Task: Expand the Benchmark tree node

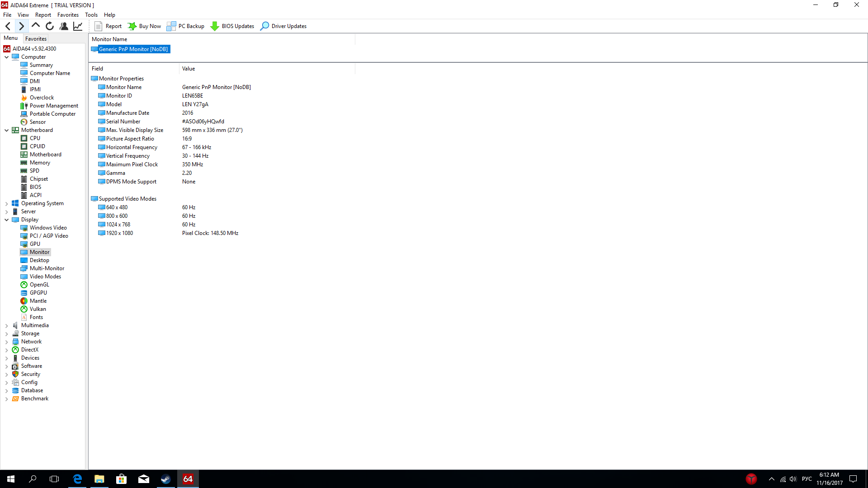Action: (x=7, y=399)
